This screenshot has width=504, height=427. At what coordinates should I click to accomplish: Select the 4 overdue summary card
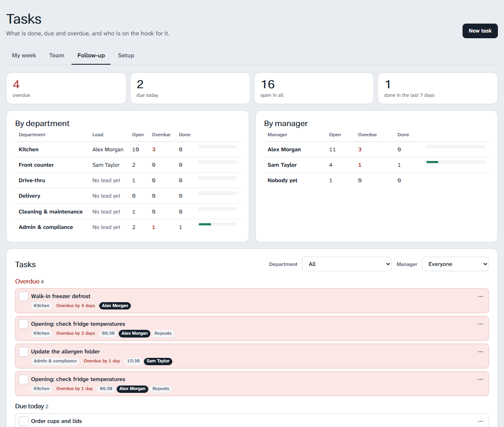pyautogui.click(x=66, y=88)
